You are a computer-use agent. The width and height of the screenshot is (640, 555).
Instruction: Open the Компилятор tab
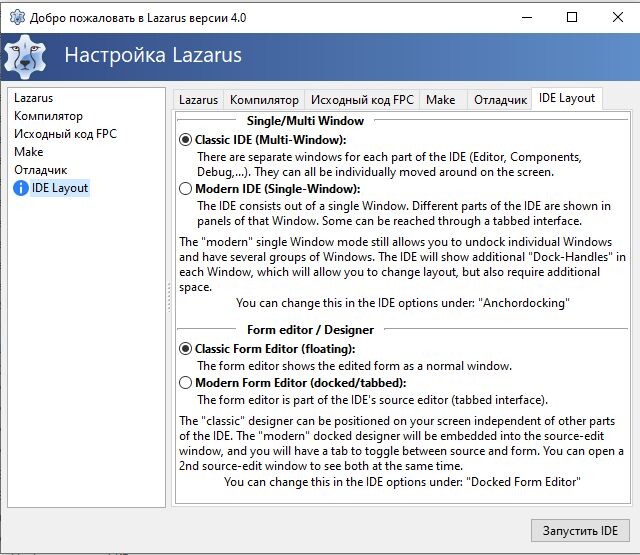click(x=264, y=100)
